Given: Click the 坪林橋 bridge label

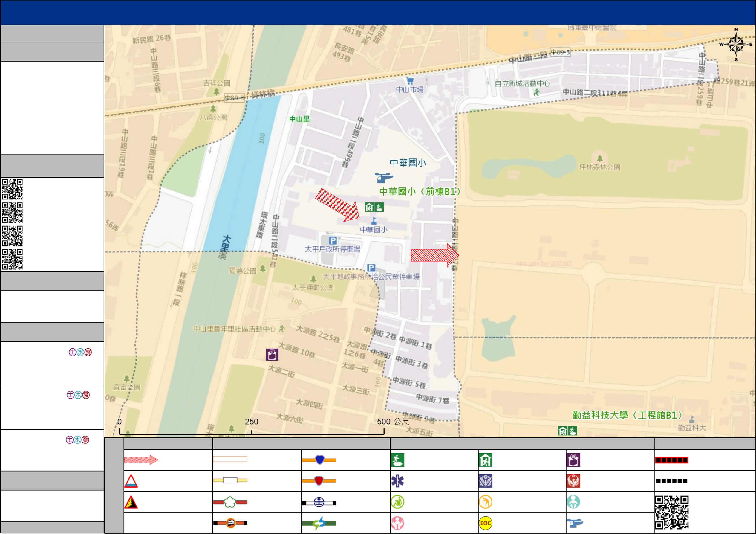Looking at the screenshot, I should (263, 94).
